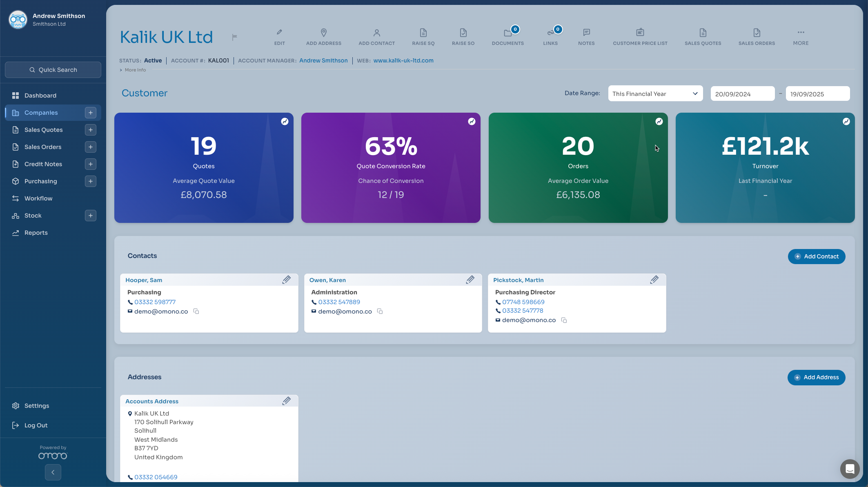The width and height of the screenshot is (868, 487).
Task: Click the start date field 20/09/2024
Action: coord(742,94)
